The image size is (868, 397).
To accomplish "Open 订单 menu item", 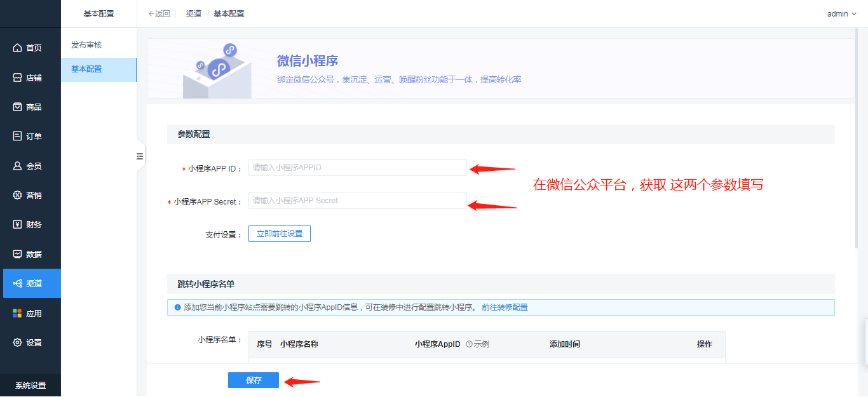I will 31,136.
